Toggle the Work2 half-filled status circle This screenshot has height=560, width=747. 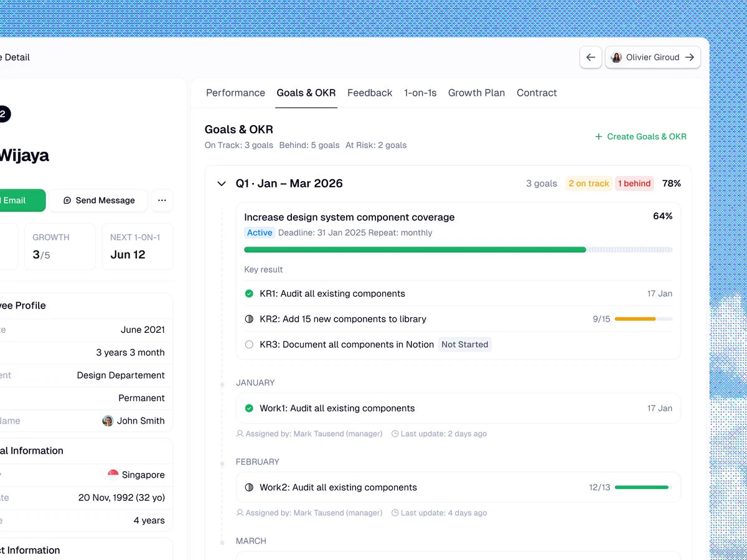[x=249, y=487]
